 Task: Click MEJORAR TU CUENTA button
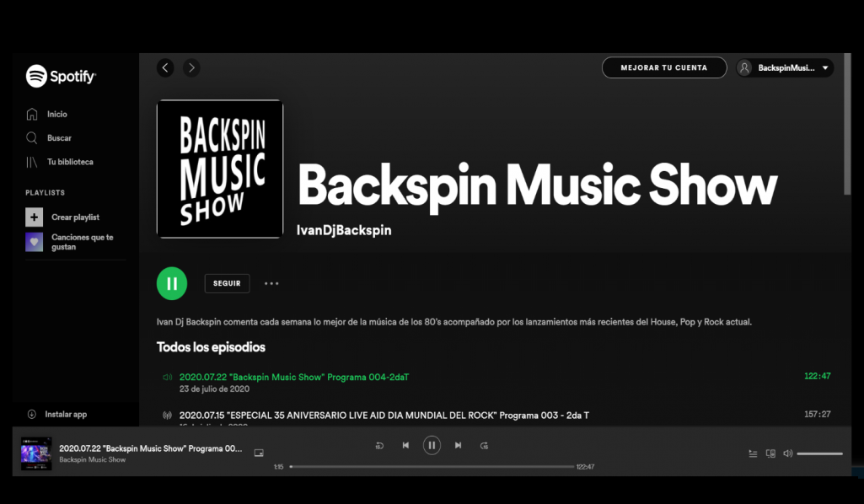coord(664,67)
